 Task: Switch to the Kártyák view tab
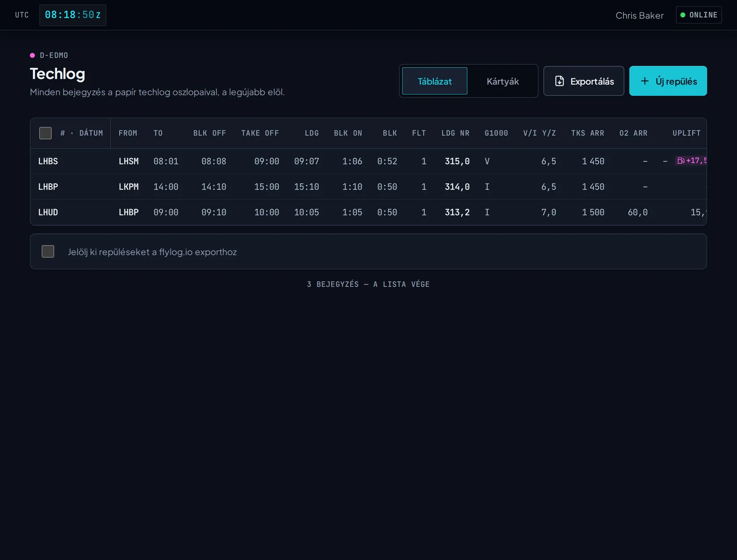[x=502, y=81]
